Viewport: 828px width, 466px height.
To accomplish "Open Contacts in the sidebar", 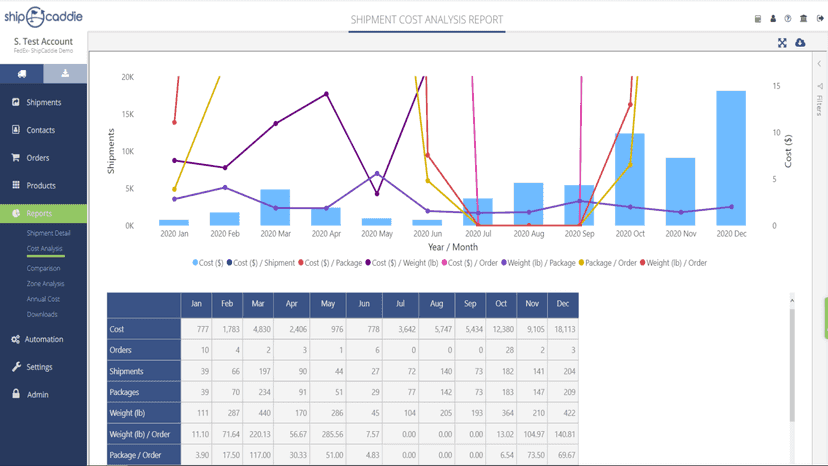I will point(43,130).
